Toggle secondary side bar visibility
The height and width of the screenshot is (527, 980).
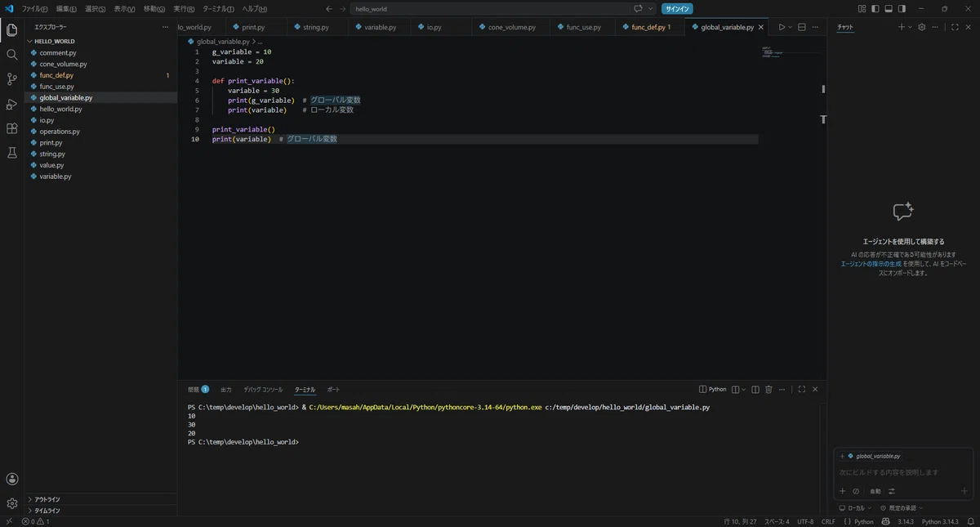pos(902,9)
